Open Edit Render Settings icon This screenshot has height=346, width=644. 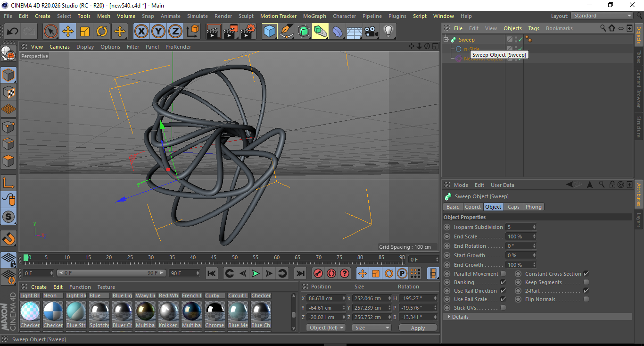(x=248, y=32)
